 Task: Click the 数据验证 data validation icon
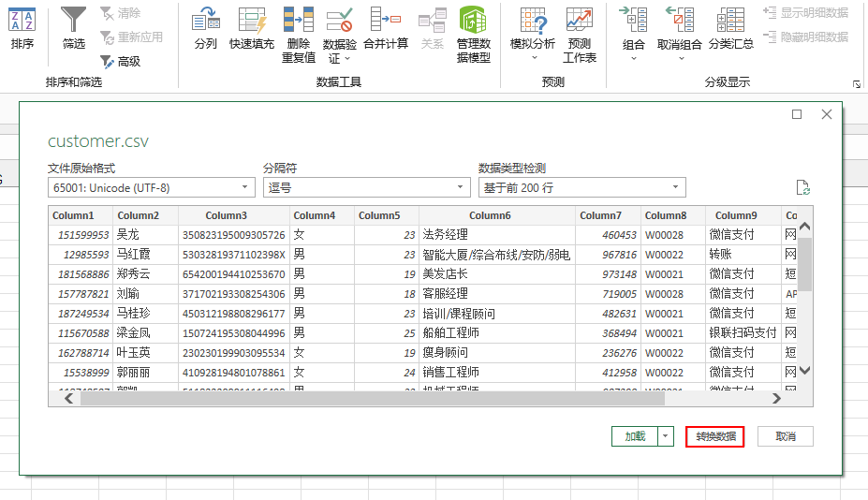click(339, 20)
